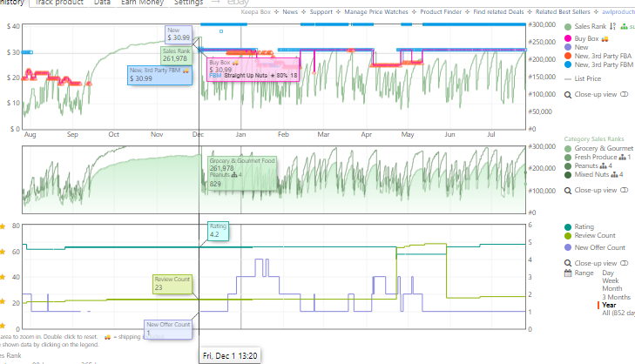Select the 3 Months range
635x364 pixels.
coord(616,297)
